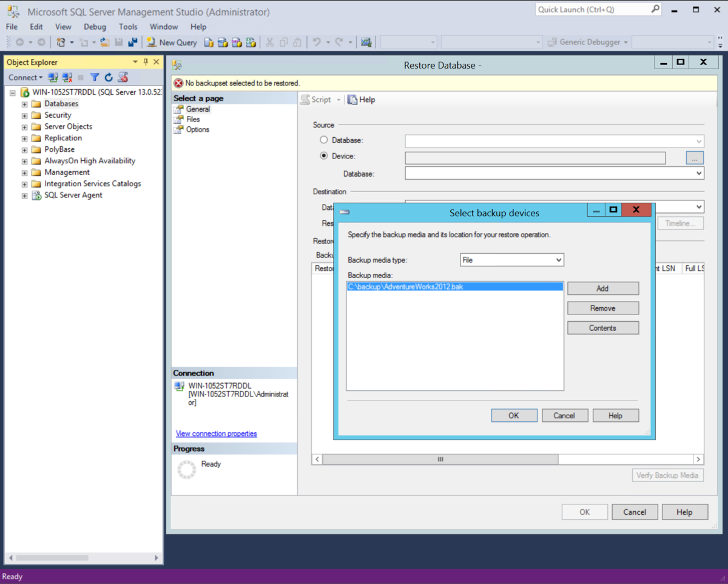The width and height of the screenshot is (728, 584).
Task: Click the Object Explorer horizontal scrollbar thumb
Action: pyautogui.click(x=52, y=557)
